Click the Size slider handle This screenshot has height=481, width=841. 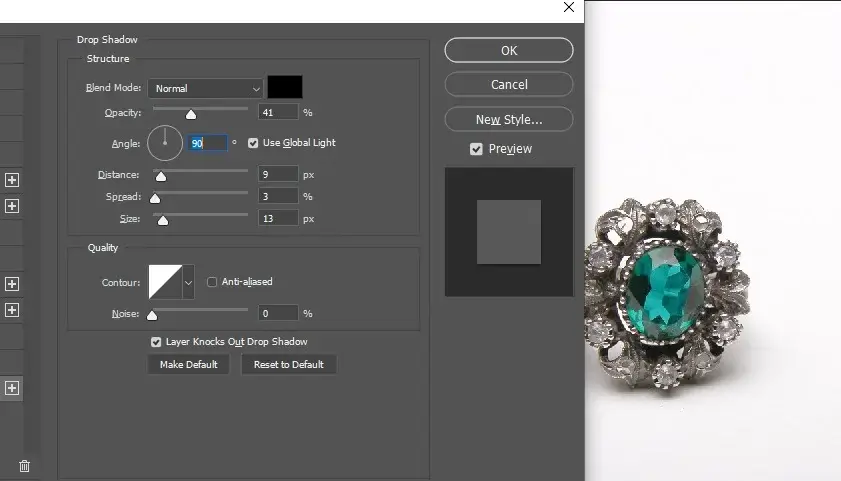(x=163, y=220)
